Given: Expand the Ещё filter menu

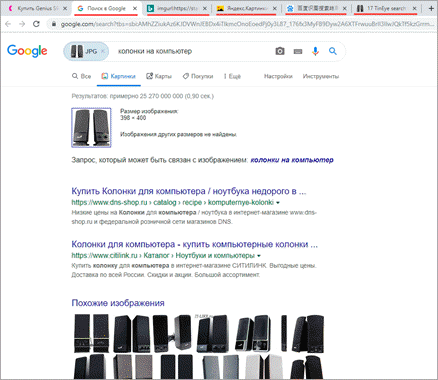Looking at the screenshot, I should click(x=232, y=76).
